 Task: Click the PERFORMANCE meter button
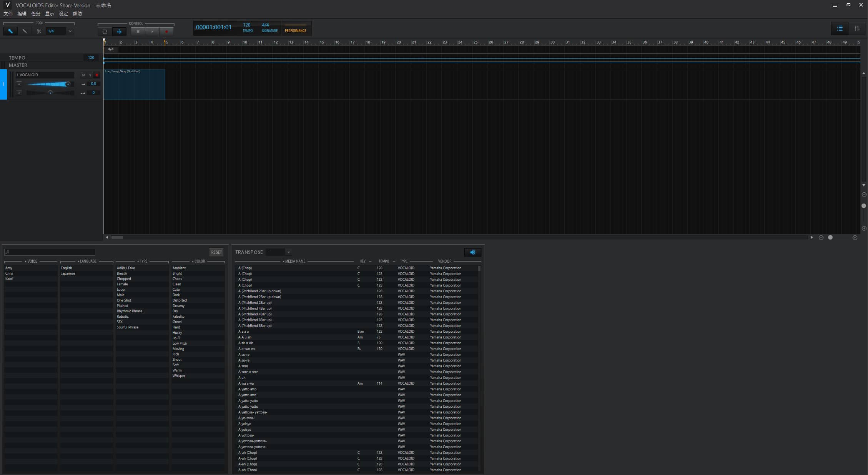tap(296, 28)
